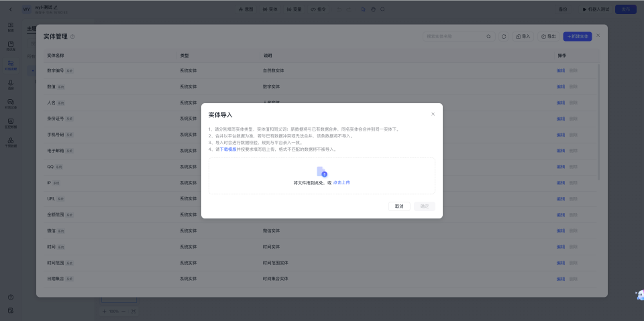Click the 机器人测试 play button
Viewport: 644px width, 321px height.
tap(594, 9)
